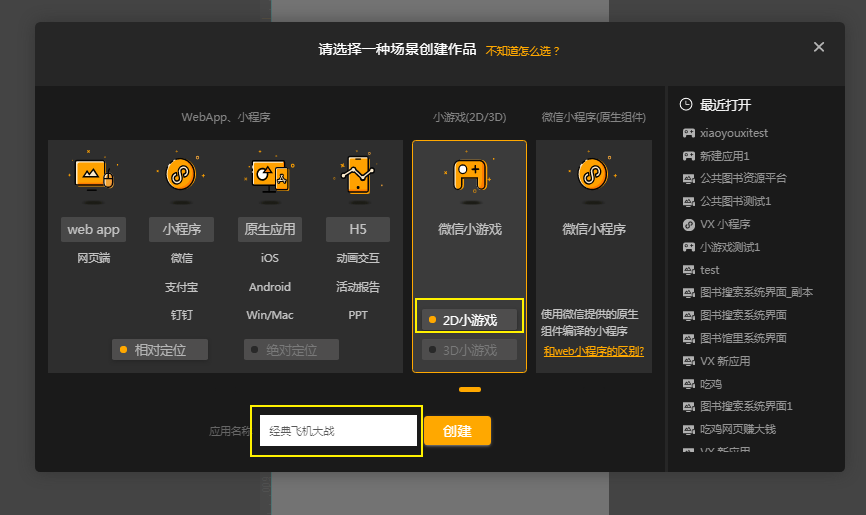
Task: Click the 网页端 platform text
Action: [x=93, y=258]
